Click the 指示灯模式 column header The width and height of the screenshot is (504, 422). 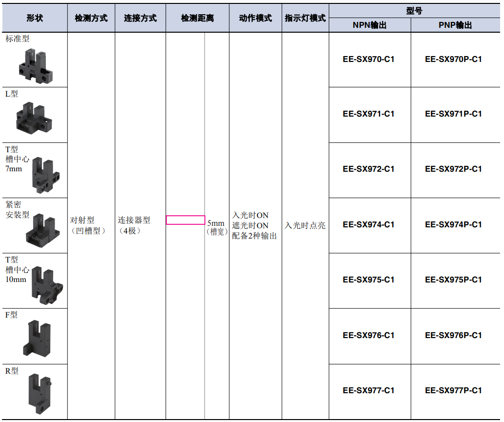[305, 18]
